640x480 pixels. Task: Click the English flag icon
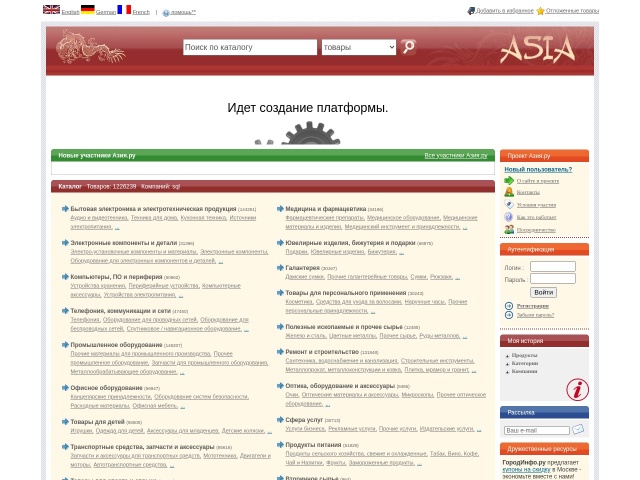click(51, 9)
